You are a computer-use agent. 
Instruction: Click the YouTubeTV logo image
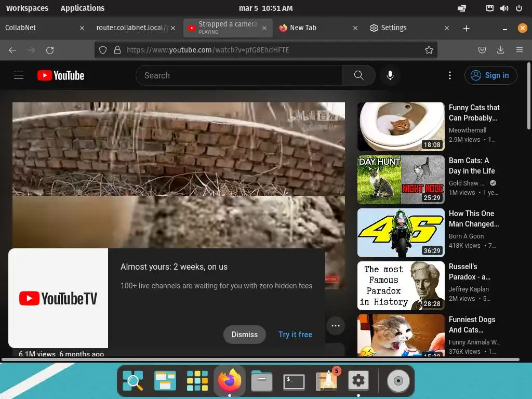click(58, 298)
